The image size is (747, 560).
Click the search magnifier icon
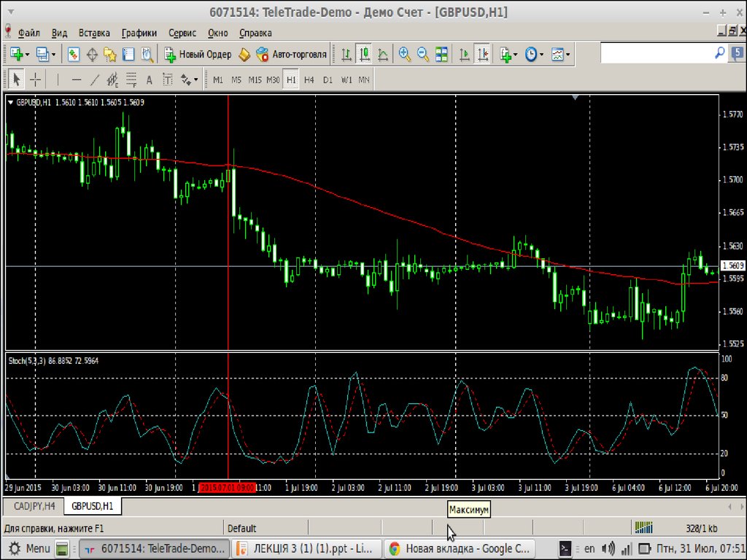720,52
